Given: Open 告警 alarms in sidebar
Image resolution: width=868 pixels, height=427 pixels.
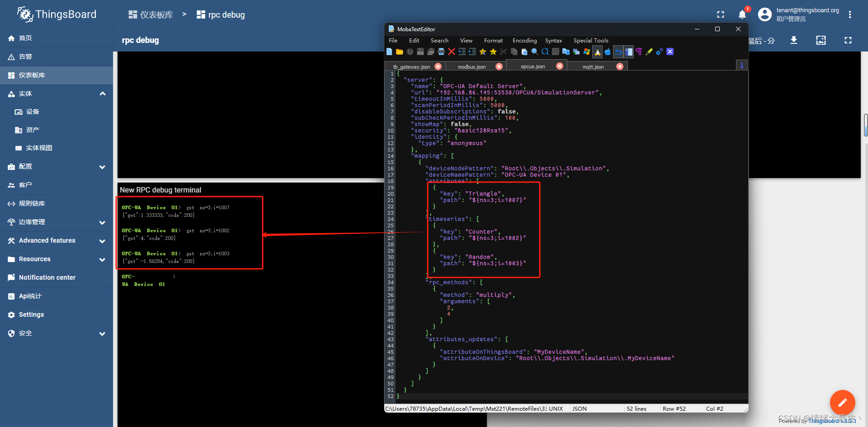Looking at the screenshot, I should click(57, 57).
